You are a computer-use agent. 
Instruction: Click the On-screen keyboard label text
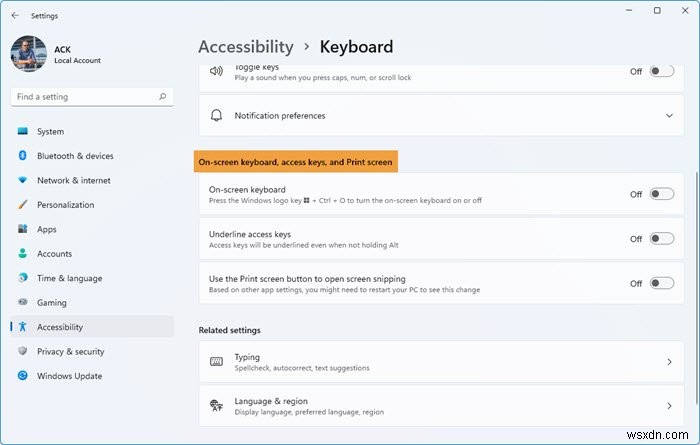(x=247, y=189)
